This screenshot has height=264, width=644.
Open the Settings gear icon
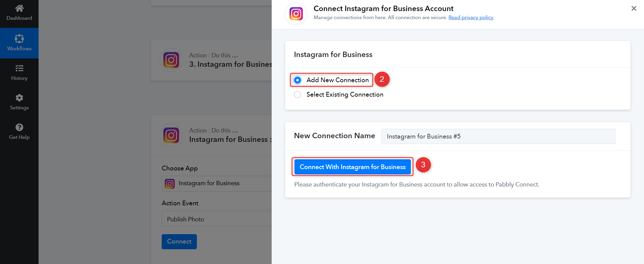tap(19, 98)
